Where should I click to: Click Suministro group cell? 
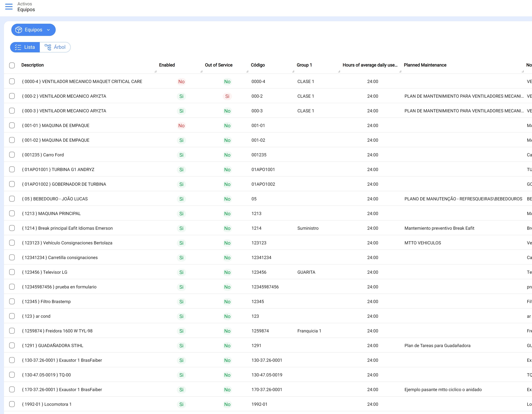[x=308, y=228]
